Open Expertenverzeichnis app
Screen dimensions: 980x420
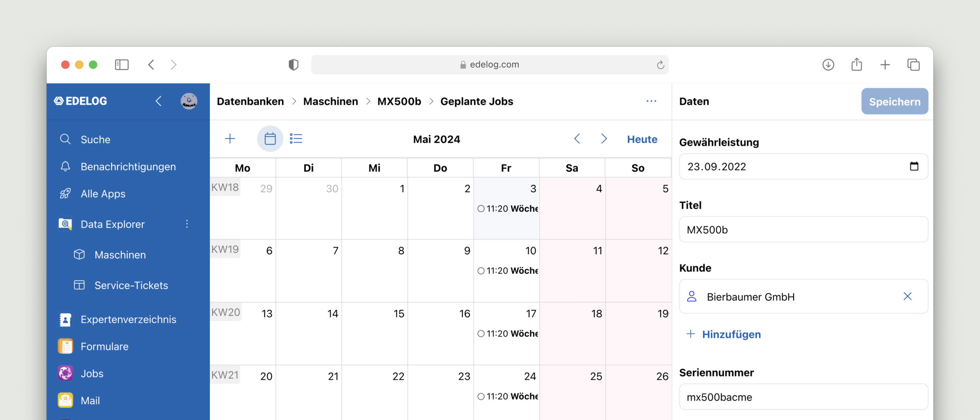pyautogui.click(x=128, y=319)
